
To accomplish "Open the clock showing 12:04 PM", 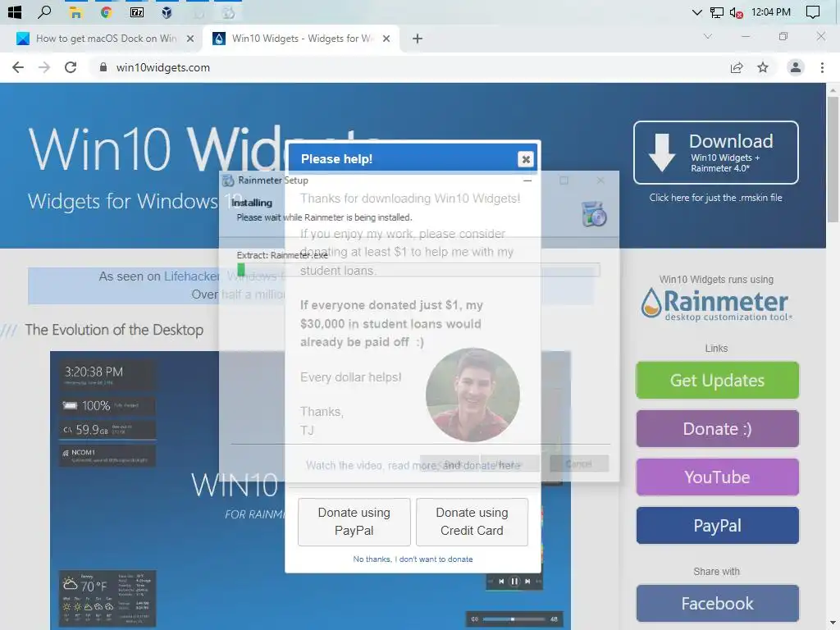I will point(771,11).
